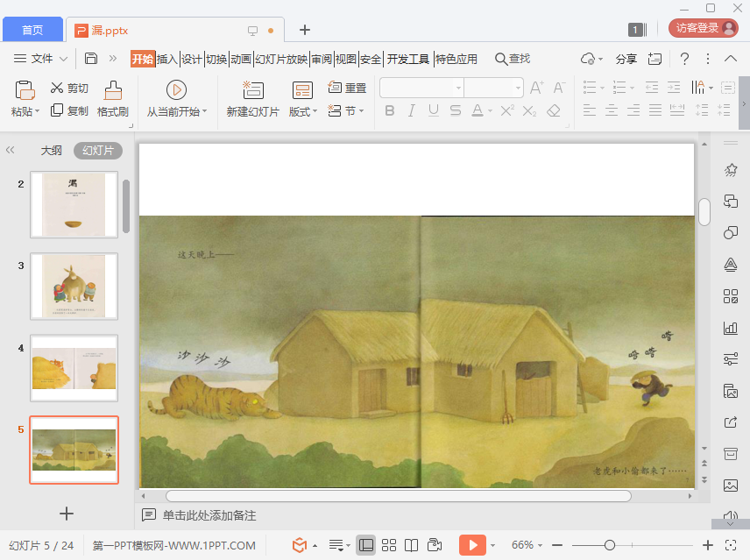The height and width of the screenshot is (560, 750).
Task: Open the View (视图) tab
Action: point(345,59)
